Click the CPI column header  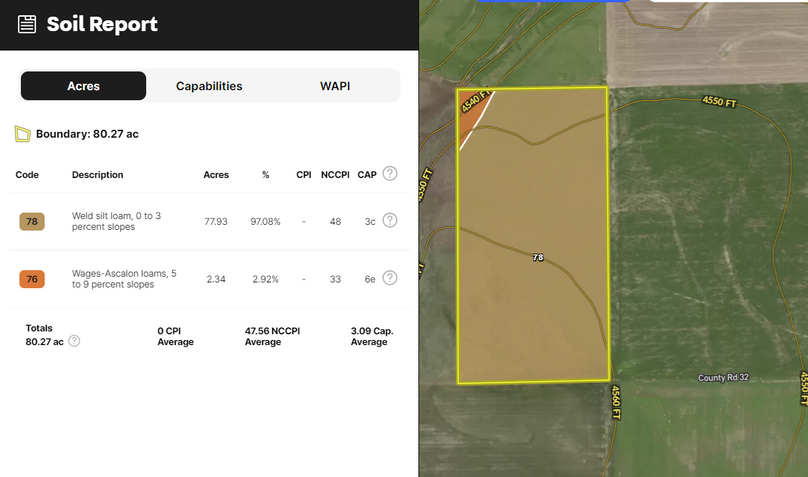[303, 175]
